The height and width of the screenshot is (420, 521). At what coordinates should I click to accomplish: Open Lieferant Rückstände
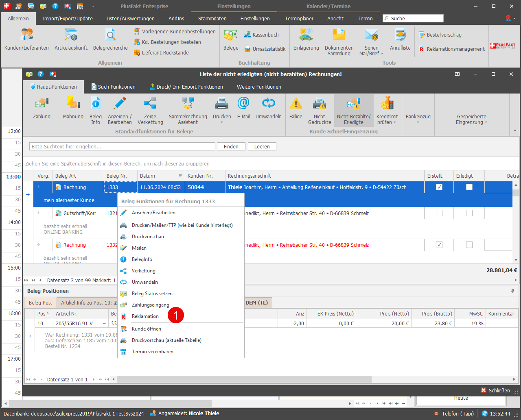point(162,52)
